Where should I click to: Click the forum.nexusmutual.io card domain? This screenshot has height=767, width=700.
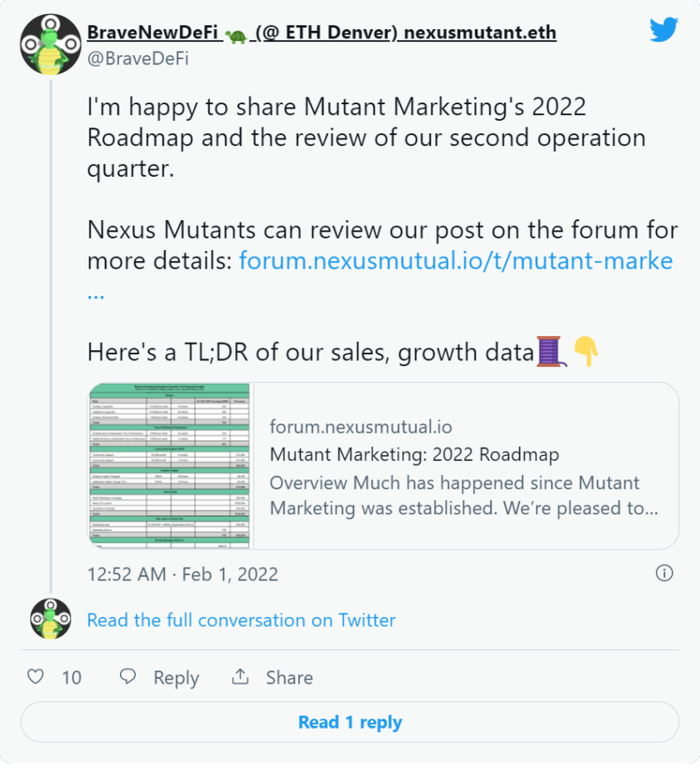(361, 427)
